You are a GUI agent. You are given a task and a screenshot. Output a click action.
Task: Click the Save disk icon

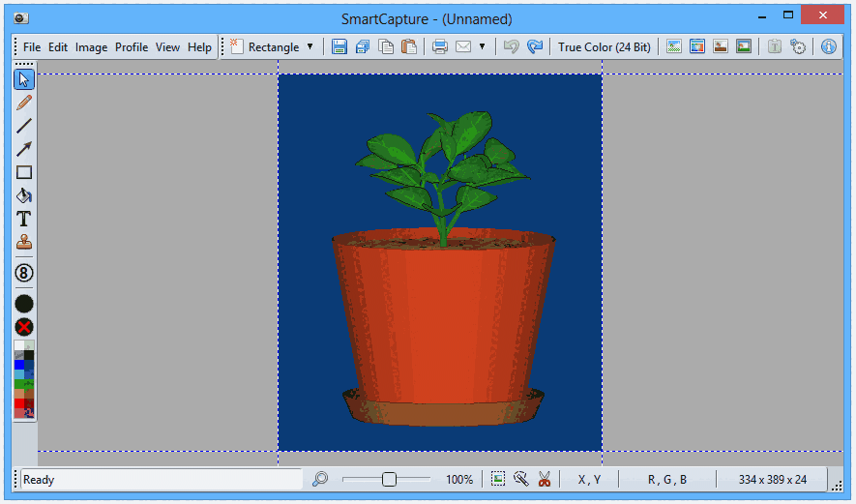pos(339,46)
